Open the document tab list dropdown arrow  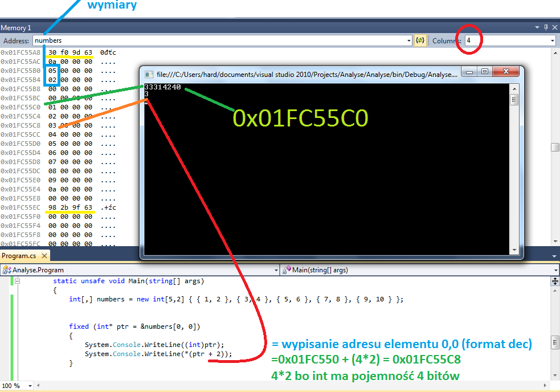coord(554,256)
